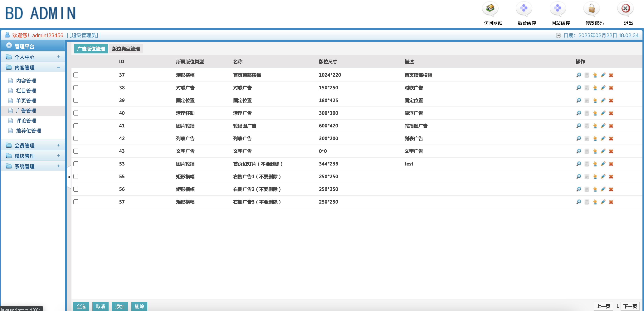Click magnifier preview icon for ID 37
644x311 pixels.
coord(578,75)
